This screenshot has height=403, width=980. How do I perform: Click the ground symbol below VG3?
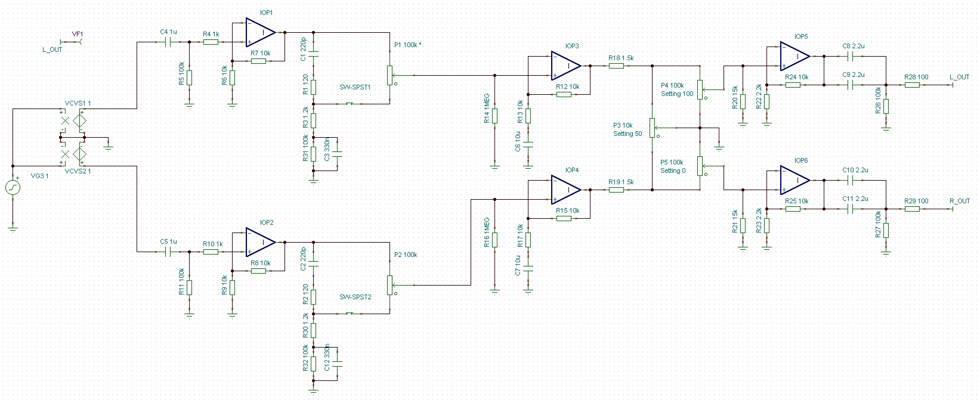[x=13, y=227]
